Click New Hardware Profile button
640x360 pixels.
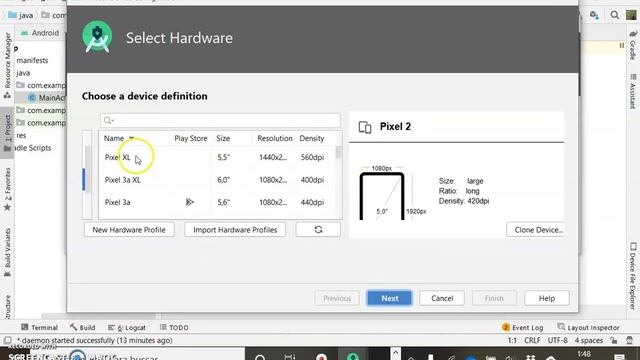129,230
